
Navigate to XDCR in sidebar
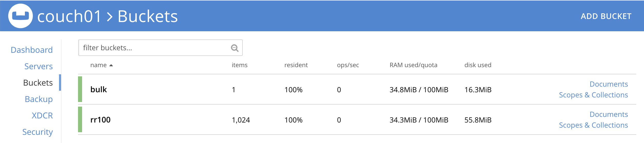pyautogui.click(x=42, y=116)
